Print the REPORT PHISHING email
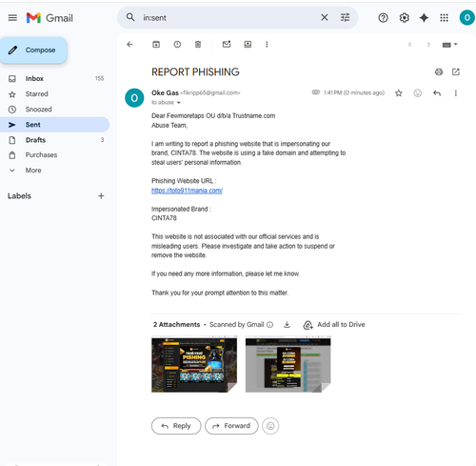The width and height of the screenshot is (476, 466). (439, 72)
